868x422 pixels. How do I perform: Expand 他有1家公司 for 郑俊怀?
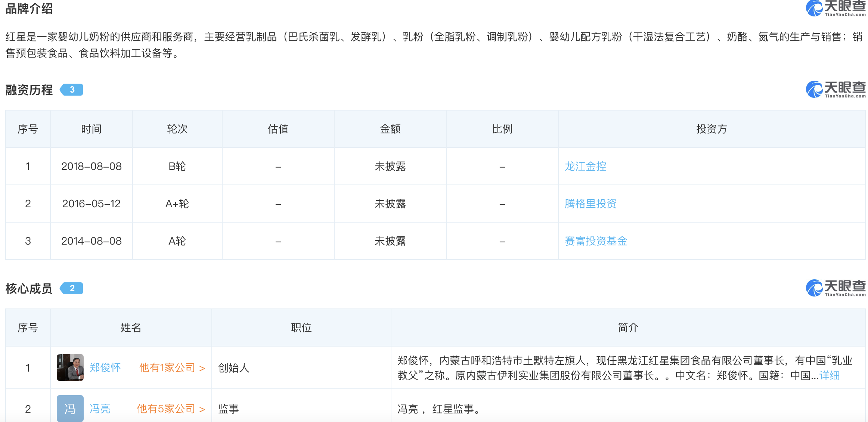pos(172,368)
